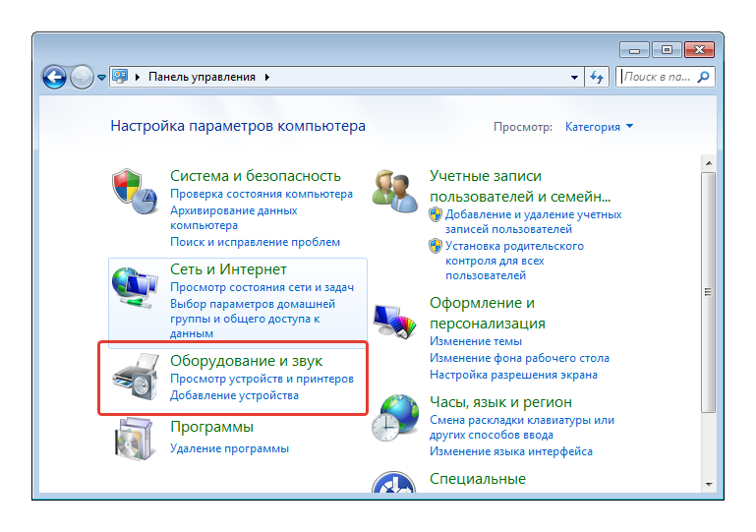
Task: Click the Hardware and Sound printer icon
Action: click(x=136, y=377)
